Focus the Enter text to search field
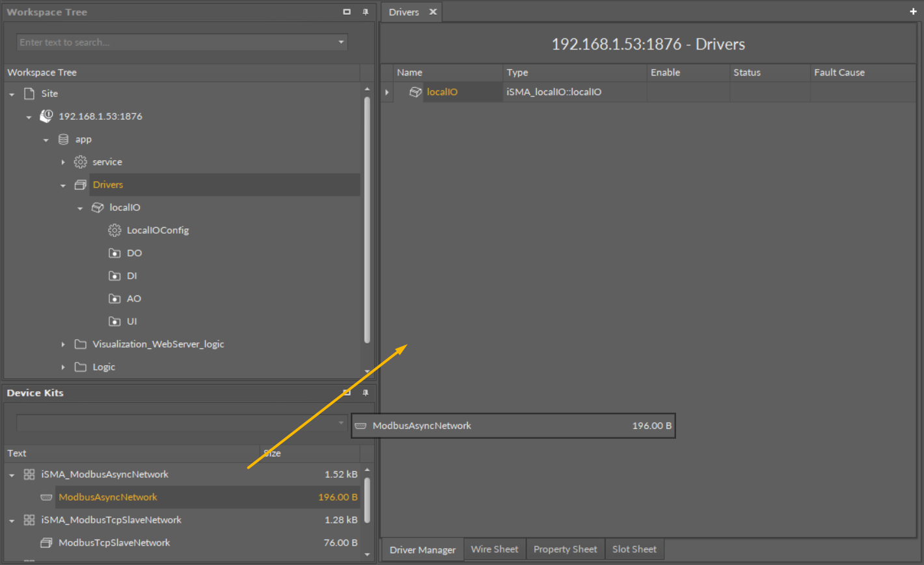The height and width of the screenshot is (565, 924). coord(176,42)
